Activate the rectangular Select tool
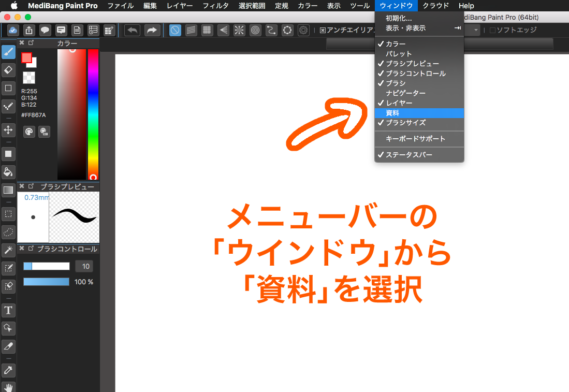 coord(8,214)
